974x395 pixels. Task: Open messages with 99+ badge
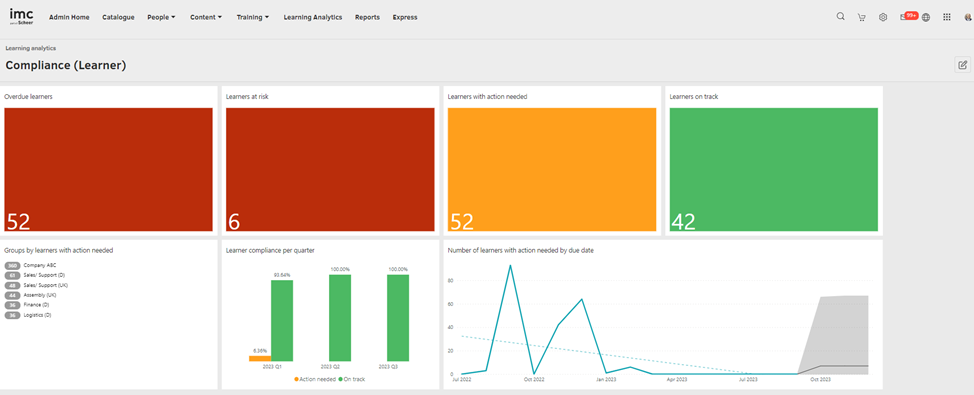[908, 16]
